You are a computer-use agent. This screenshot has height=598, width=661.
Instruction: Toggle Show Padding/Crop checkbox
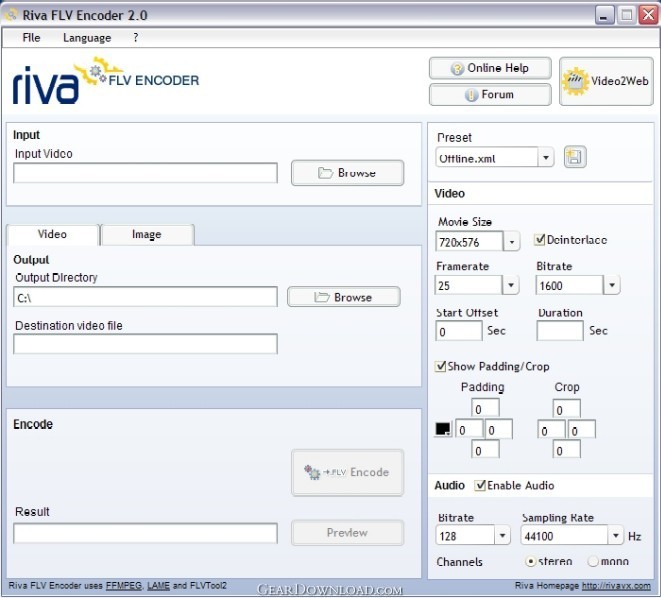441,366
